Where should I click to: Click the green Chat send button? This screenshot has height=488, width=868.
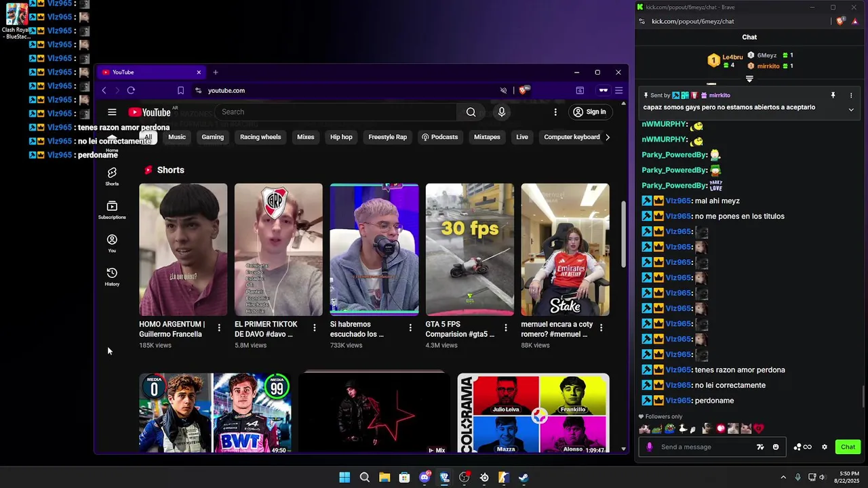pos(848,447)
